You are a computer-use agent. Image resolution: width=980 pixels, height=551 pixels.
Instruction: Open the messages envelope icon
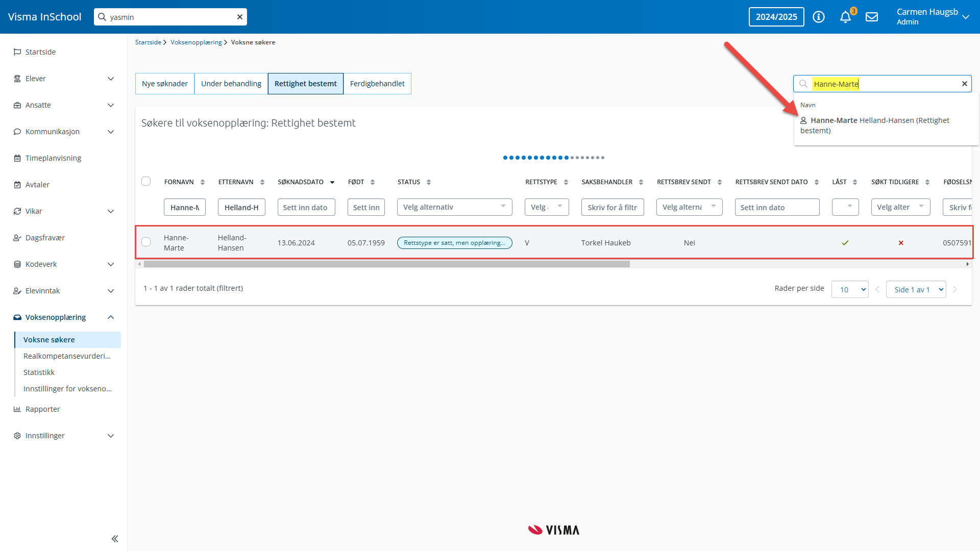coord(872,17)
